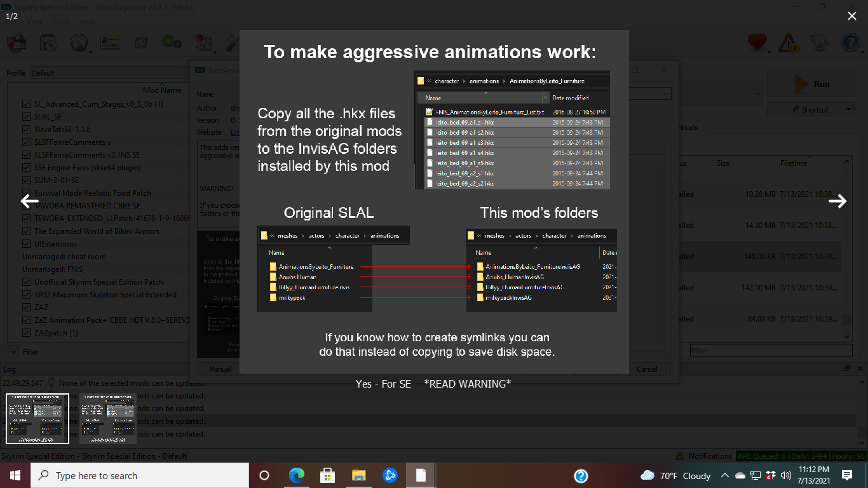This screenshot has height=488, width=868.
Task: Open the blue question mark Help icon
Action: [850, 43]
